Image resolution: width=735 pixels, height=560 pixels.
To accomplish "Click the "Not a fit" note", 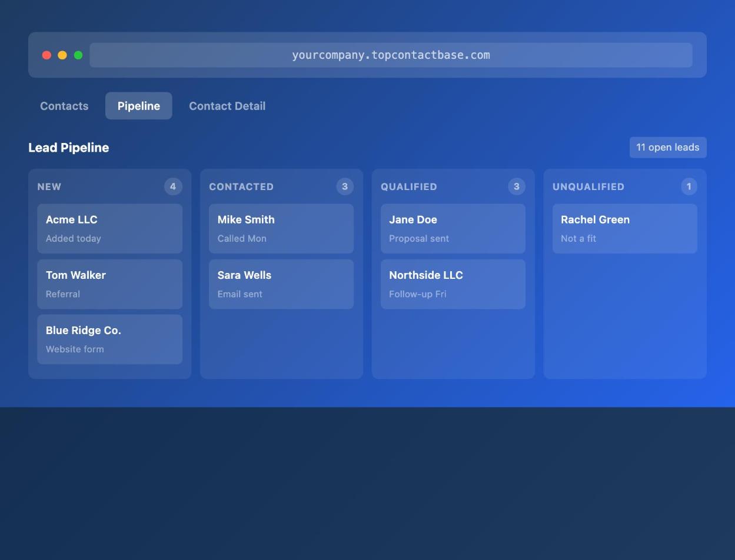I will 578,239.
